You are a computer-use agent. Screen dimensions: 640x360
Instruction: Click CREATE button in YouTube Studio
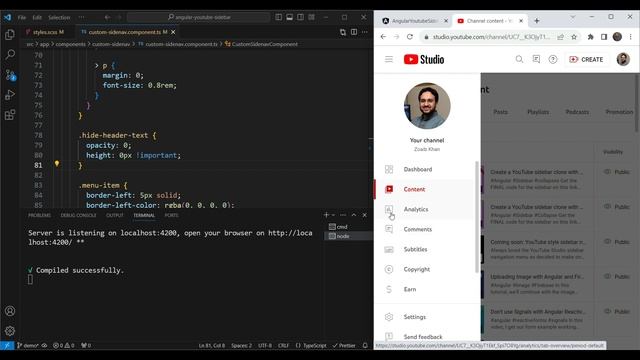[x=586, y=60]
